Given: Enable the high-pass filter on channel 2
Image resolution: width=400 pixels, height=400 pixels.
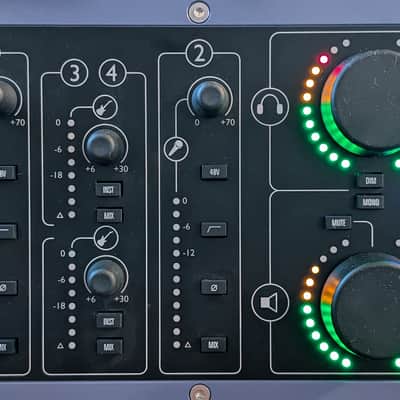Looking at the screenshot, I should (x=214, y=229).
